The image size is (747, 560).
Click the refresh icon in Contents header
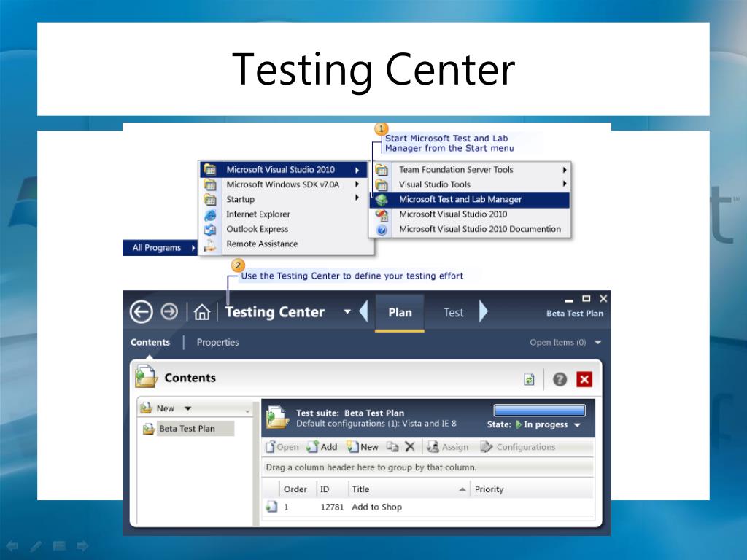pyautogui.click(x=529, y=379)
